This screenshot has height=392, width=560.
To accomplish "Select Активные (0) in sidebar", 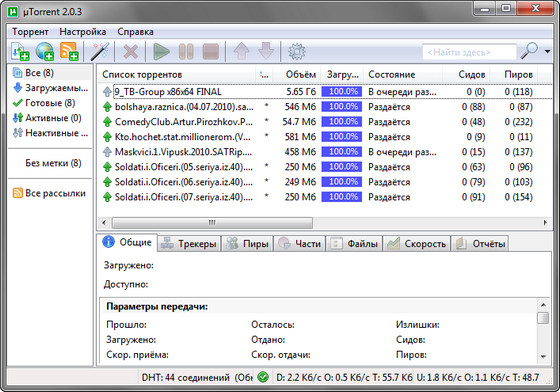I will tap(50, 118).
